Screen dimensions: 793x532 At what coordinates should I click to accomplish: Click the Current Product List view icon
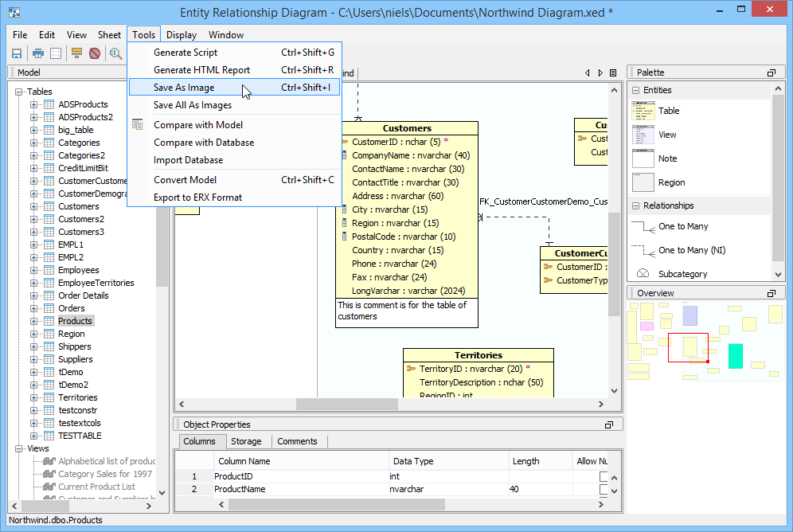click(49, 487)
